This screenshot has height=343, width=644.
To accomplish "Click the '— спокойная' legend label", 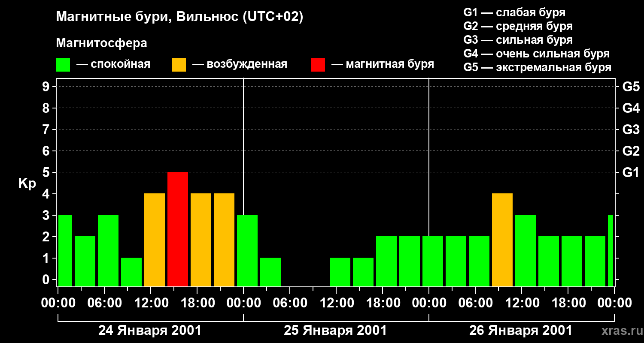I will tap(113, 65).
